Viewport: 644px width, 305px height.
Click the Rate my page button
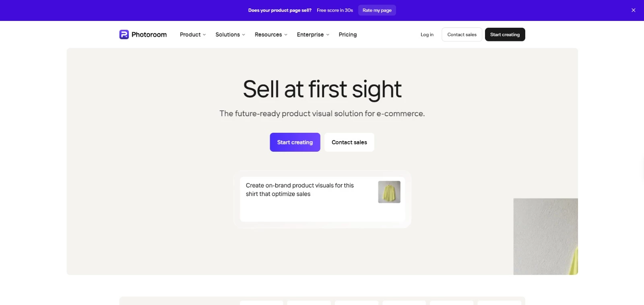coord(377,10)
